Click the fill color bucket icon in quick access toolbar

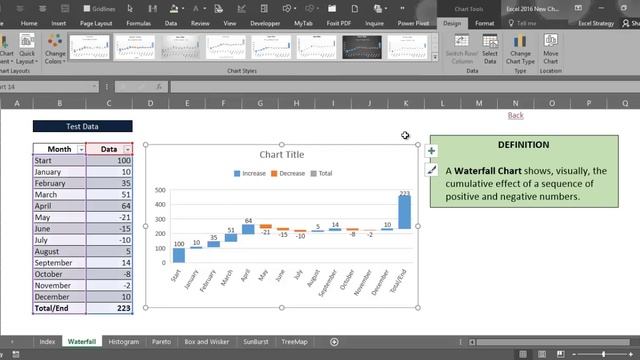pyautogui.click(x=174, y=9)
